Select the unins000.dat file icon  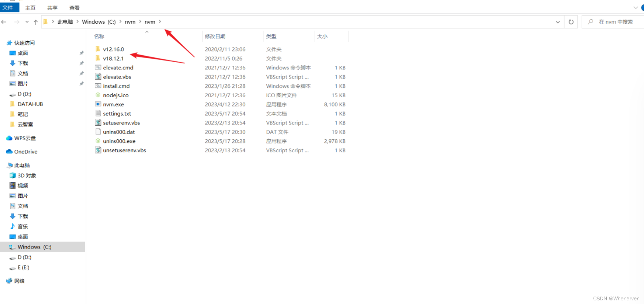(98, 132)
